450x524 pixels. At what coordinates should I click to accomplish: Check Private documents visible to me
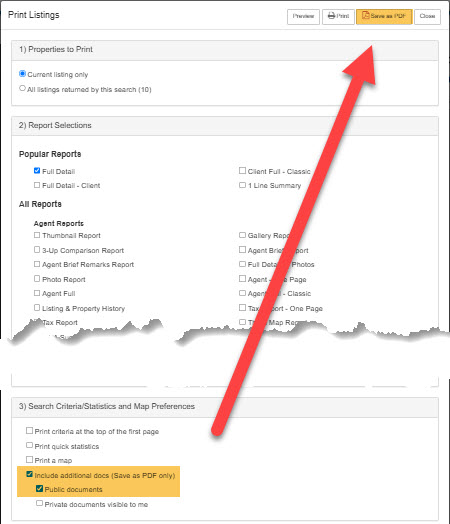click(39, 503)
